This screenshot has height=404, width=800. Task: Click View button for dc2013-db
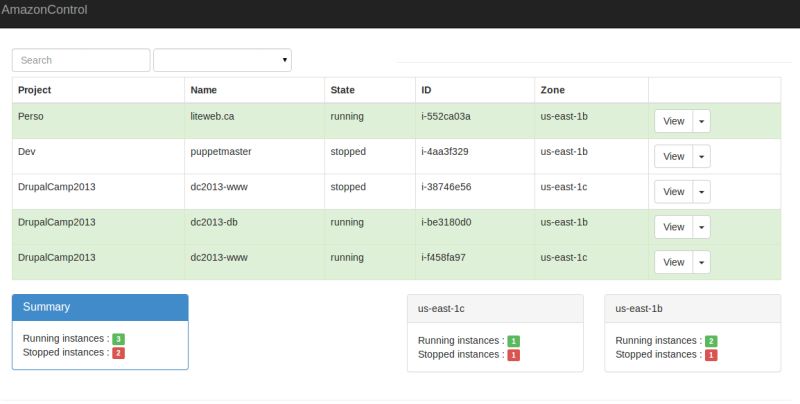[x=673, y=227]
